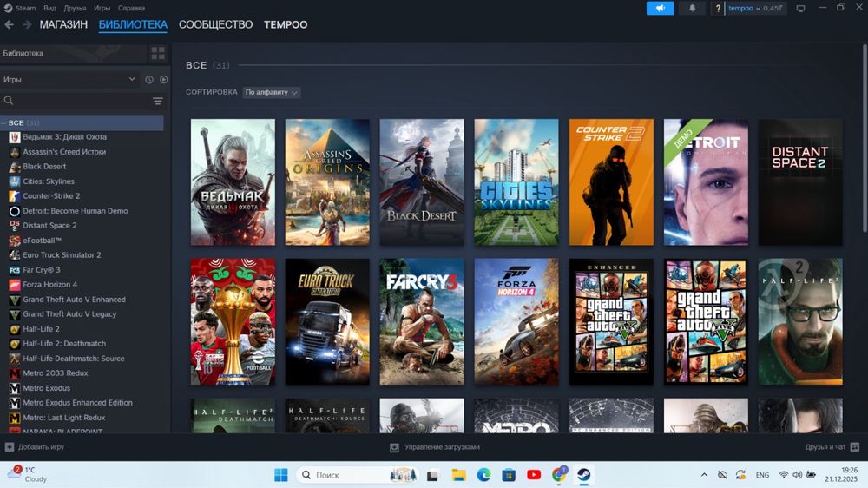Expand the Игры category dropdown
This screenshot has height=488, width=868.
(69, 80)
